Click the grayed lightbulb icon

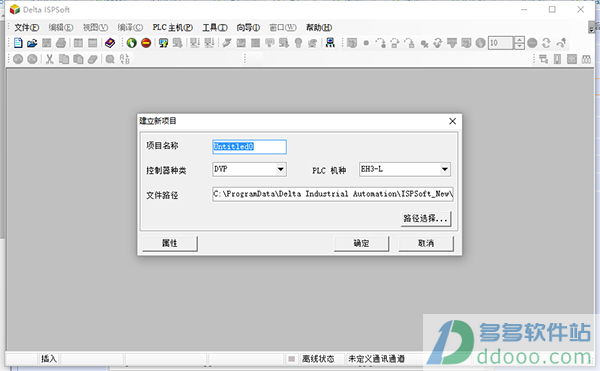tap(298, 43)
